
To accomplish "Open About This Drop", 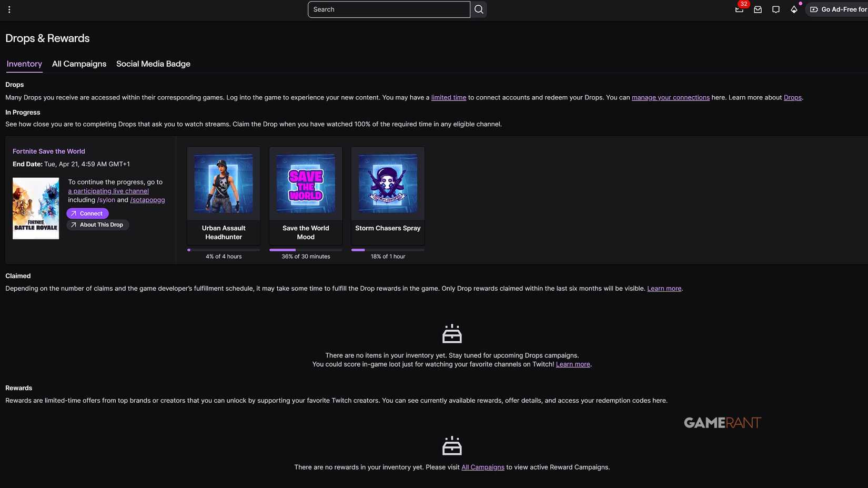I will 97,225.
